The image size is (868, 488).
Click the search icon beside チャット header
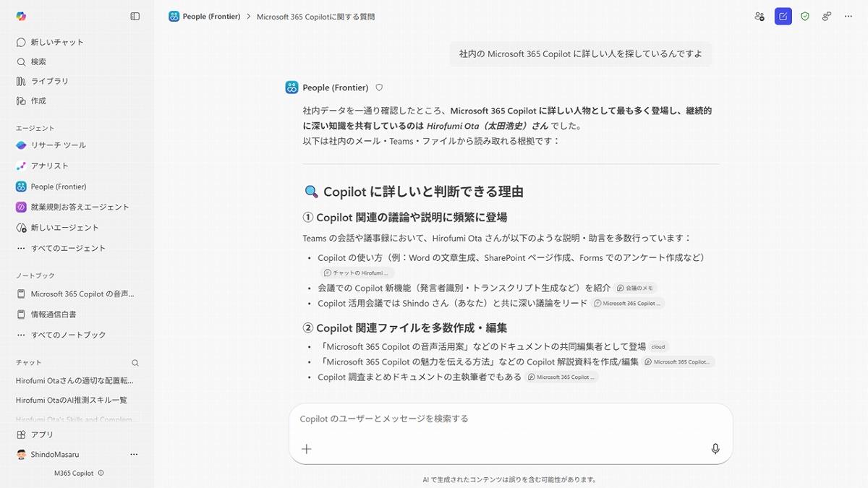[x=135, y=362]
